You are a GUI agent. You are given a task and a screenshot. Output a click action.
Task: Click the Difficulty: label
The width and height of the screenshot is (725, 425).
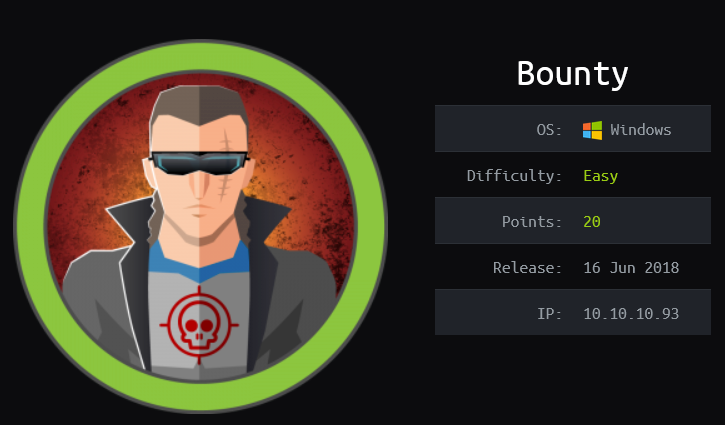tap(514, 176)
